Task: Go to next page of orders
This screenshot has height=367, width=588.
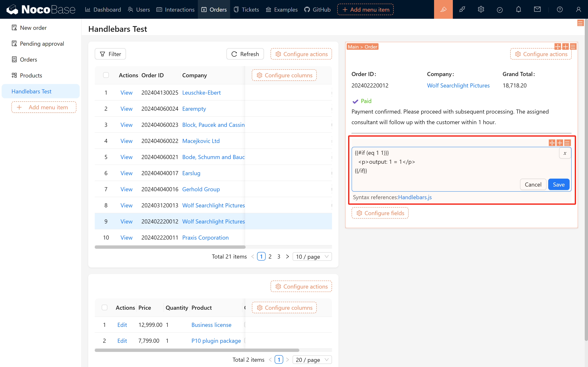Action: click(x=287, y=256)
